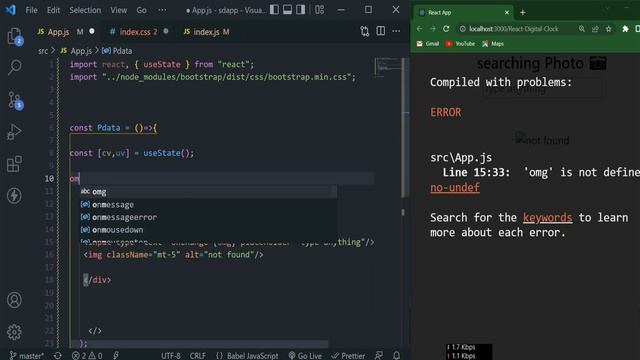Open the browser extensions puzzle icon
Image resolution: width=640 pixels, height=360 pixels.
[625, 29]
